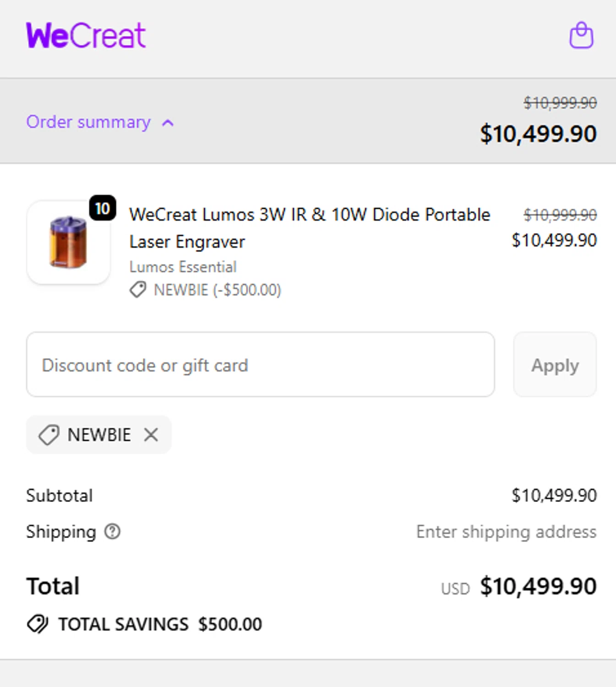Click the NEWBIE chip label text
The width and height of the screenshot is (616, 687).
coord(99,435)
